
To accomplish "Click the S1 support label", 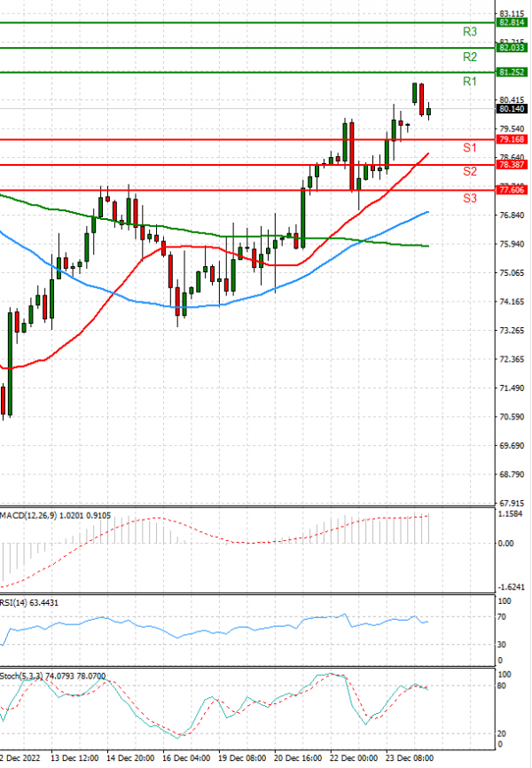I will (x=469, y=147).
